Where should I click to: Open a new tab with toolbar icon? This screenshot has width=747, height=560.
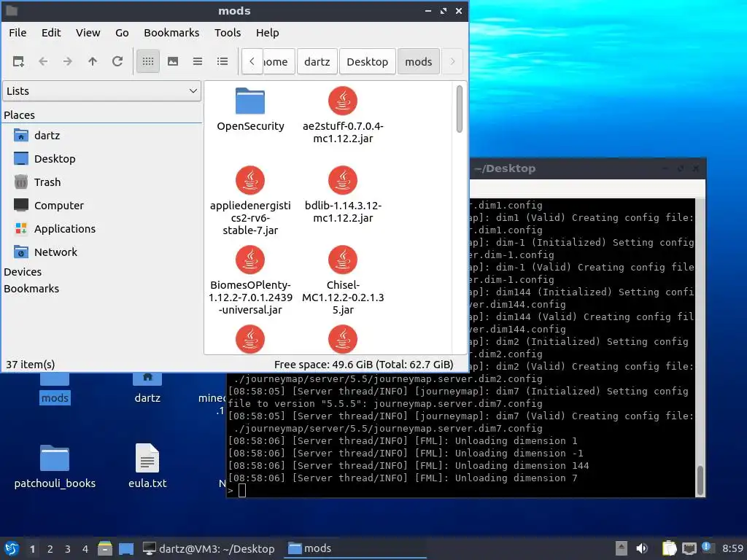(x=18, y=61)
